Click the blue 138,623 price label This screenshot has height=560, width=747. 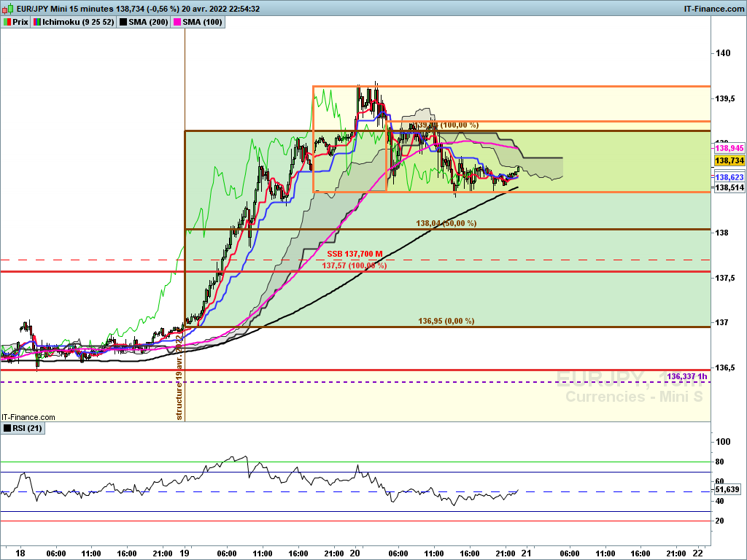[729, 177]
